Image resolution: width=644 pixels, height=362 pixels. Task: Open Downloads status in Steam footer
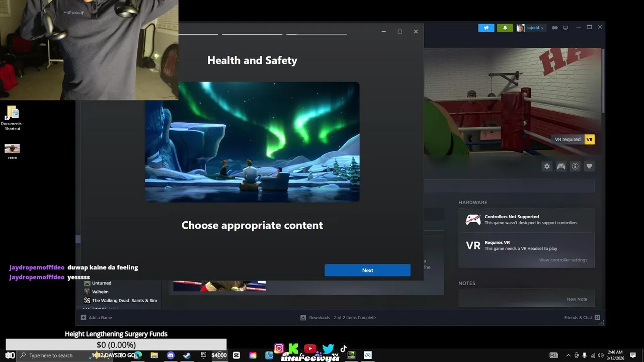[x=338, y=317]
